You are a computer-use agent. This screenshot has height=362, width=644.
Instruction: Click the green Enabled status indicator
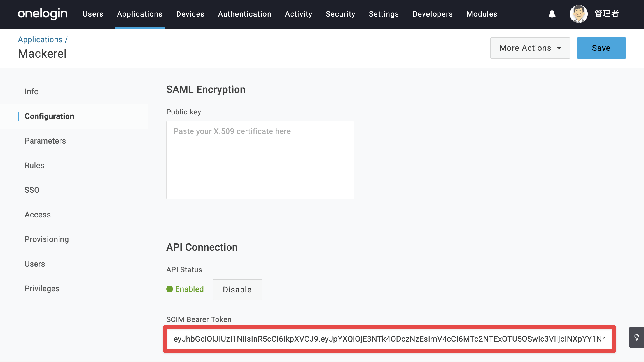point(185,289)
